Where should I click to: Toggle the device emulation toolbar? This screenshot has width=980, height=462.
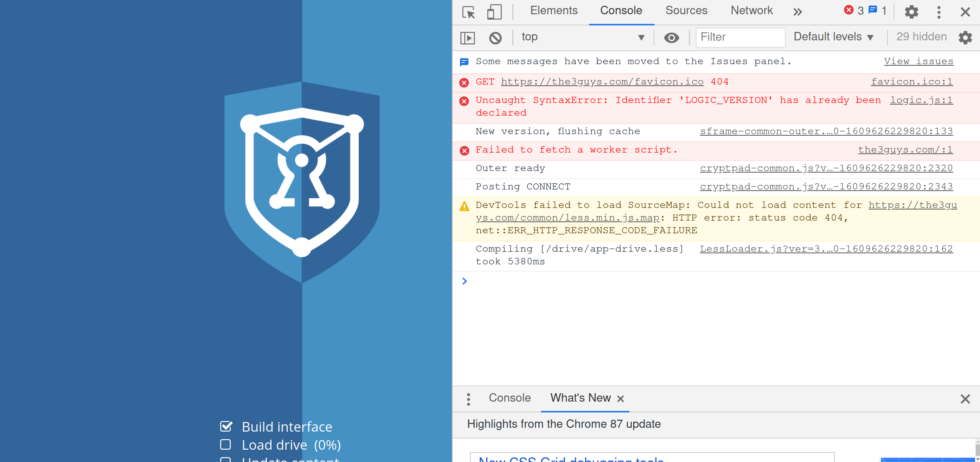(x=494, y=12)
